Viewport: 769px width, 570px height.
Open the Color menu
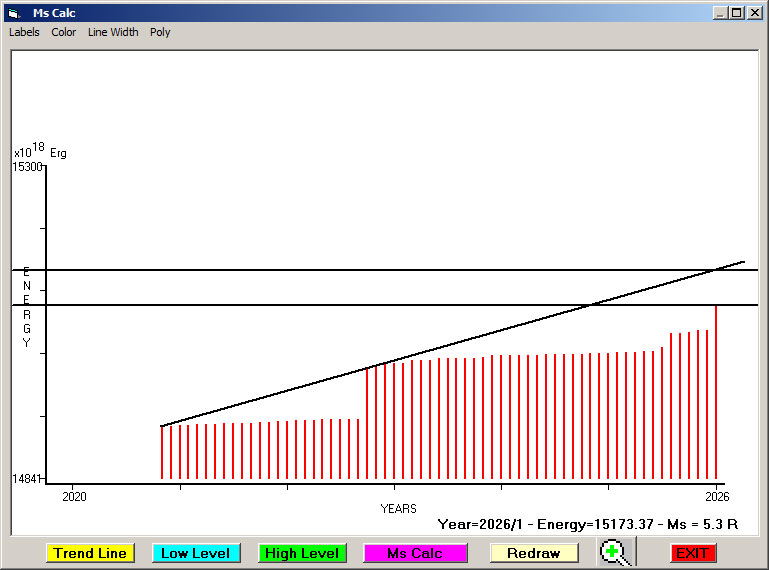pyautogui.click(x=64, y=32)
